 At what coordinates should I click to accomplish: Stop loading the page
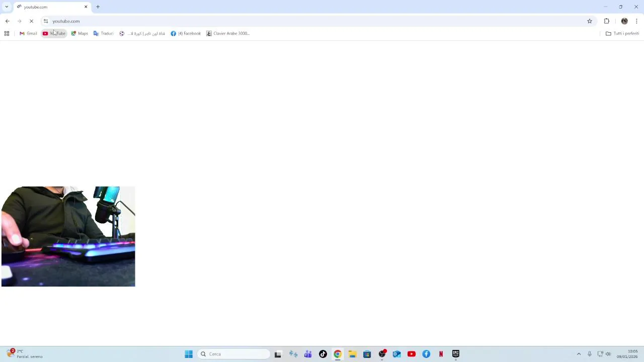click(x=31, y=21)
